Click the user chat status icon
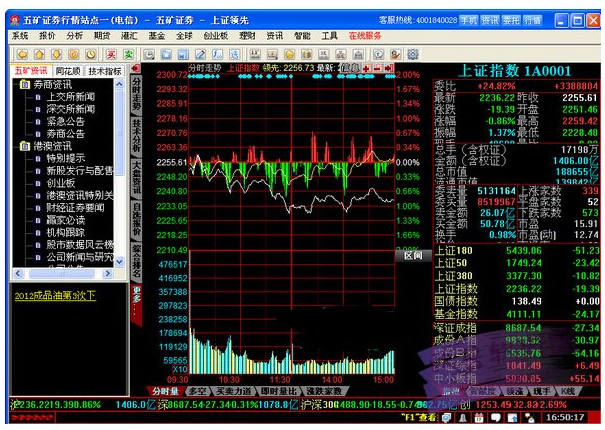 pos(529,417)
